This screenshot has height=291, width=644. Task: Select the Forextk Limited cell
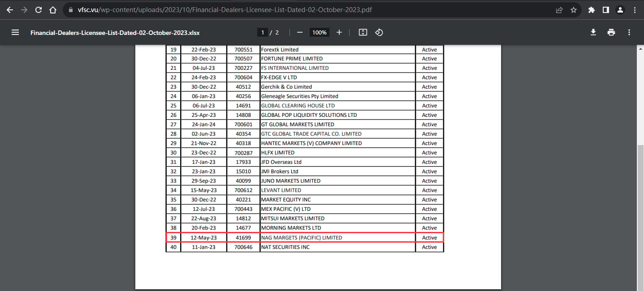[x=337, y=50]
